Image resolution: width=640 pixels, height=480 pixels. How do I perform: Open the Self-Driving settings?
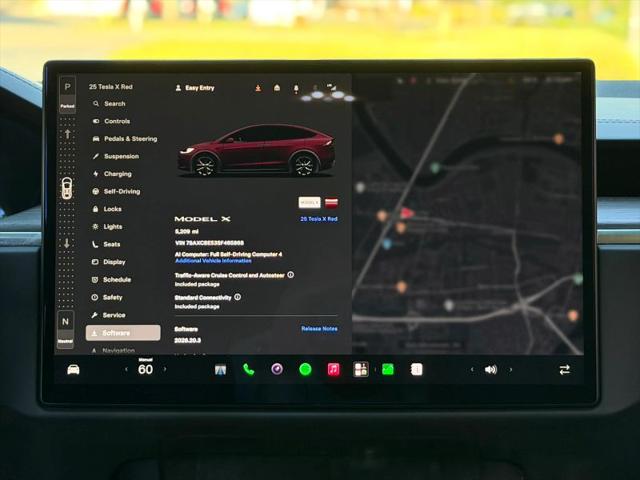coord(116,191)
